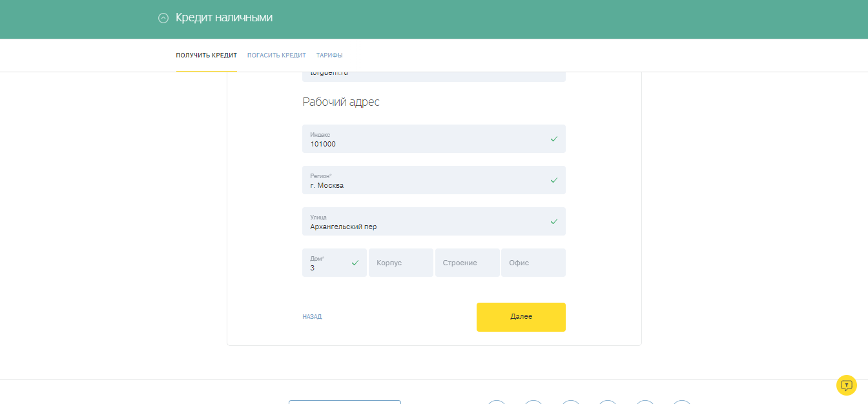The width and height of the screenshot is (868, 404).
Task: Switch to the Получить кредит tab
Action: (x=206, y=56)
